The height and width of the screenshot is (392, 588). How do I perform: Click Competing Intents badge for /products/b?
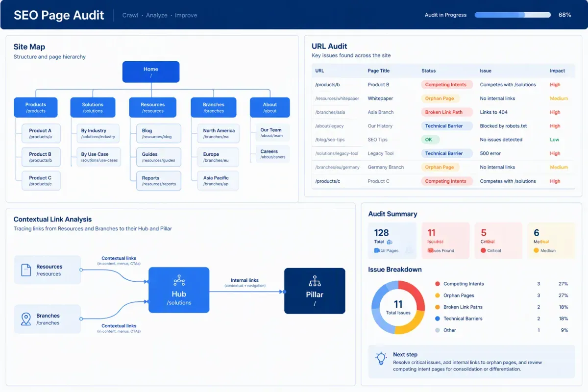pyautogui.click(x=447, y=85)
